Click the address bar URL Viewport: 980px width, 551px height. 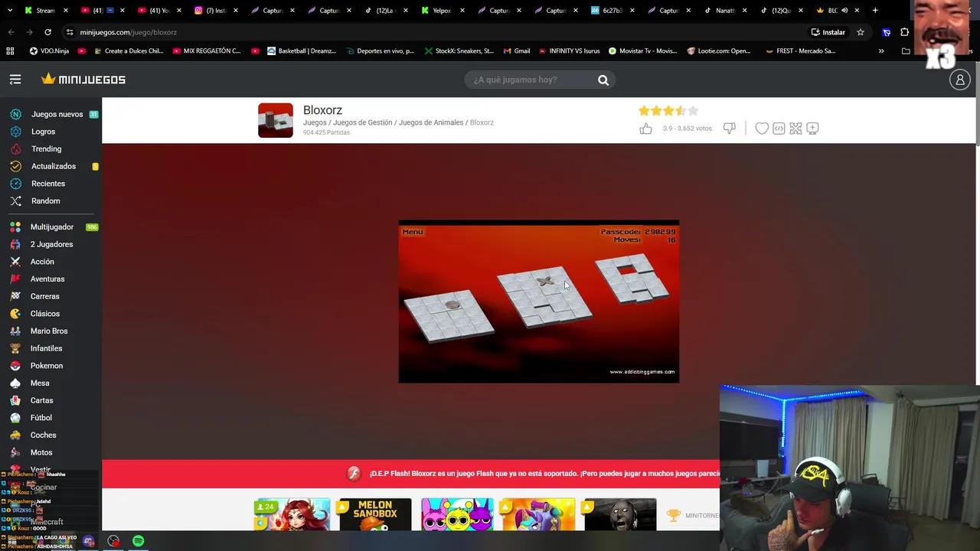128,32
